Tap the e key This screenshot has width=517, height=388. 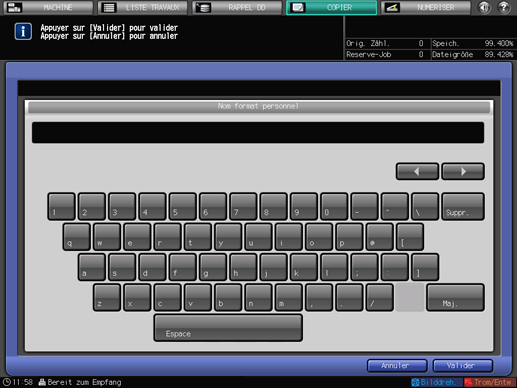[x=137, y=237]
